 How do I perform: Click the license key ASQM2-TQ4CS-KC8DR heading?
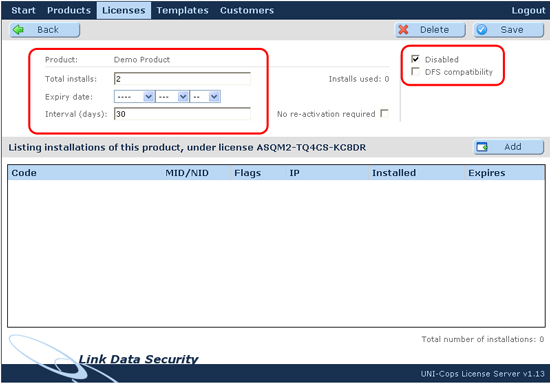(311, 147)
